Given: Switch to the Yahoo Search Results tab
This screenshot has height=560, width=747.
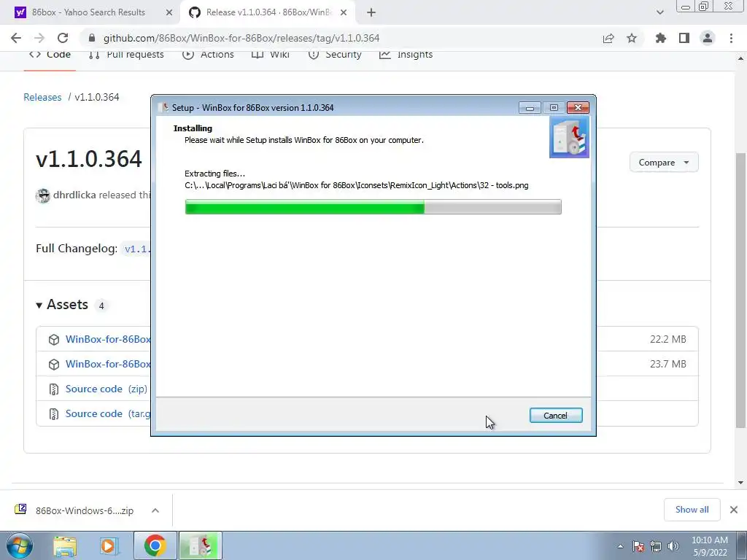Looking at the screenshot, I should [x=88, y=12].
